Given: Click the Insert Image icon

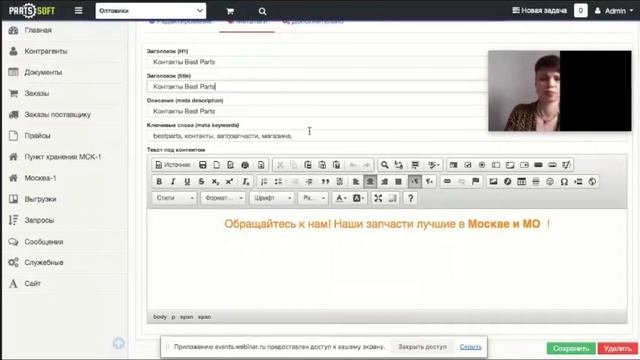Looking at the screenshot, I should pyautogui.click(x=493, y=182).
